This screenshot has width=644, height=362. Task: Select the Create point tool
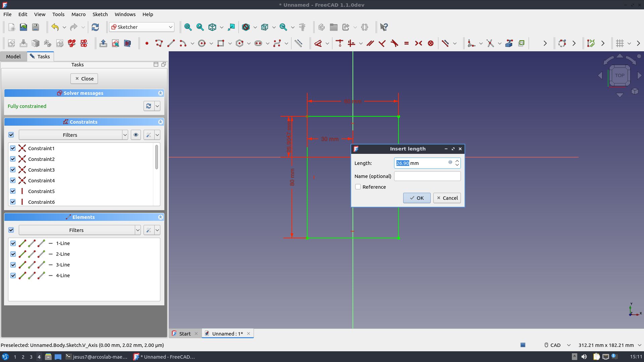coord(147,43)
